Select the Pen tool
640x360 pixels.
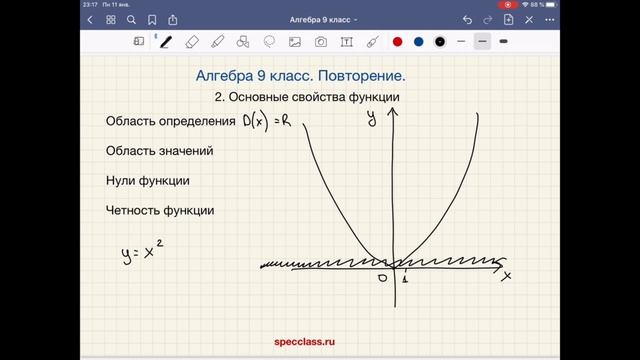click(x=165, y=42)
